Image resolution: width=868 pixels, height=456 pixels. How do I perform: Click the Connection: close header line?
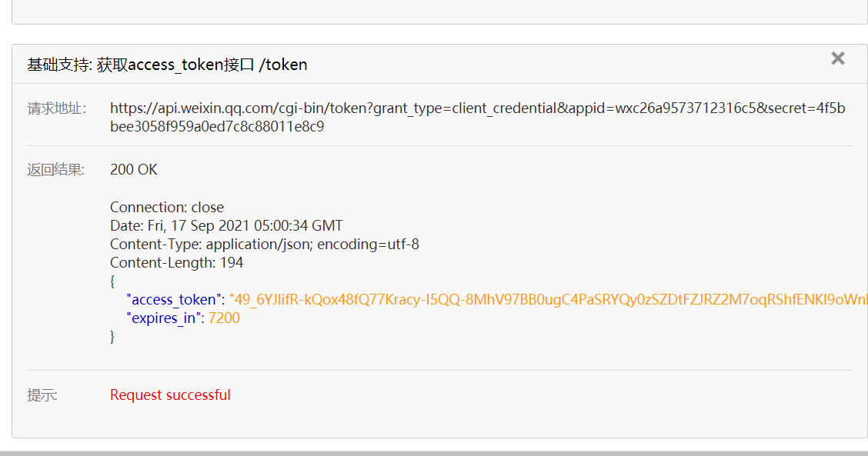[167, 207]
